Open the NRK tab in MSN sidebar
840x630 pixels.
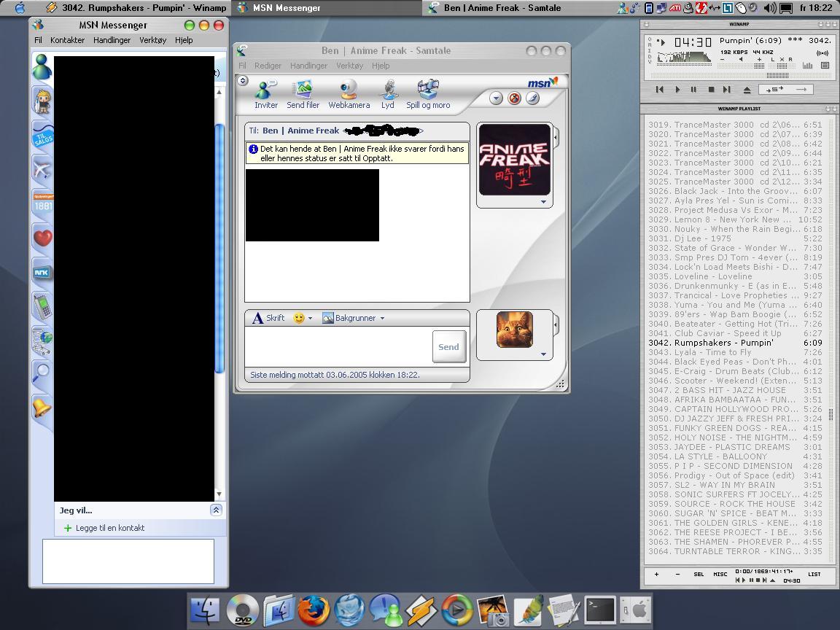(x=42, y=272)
